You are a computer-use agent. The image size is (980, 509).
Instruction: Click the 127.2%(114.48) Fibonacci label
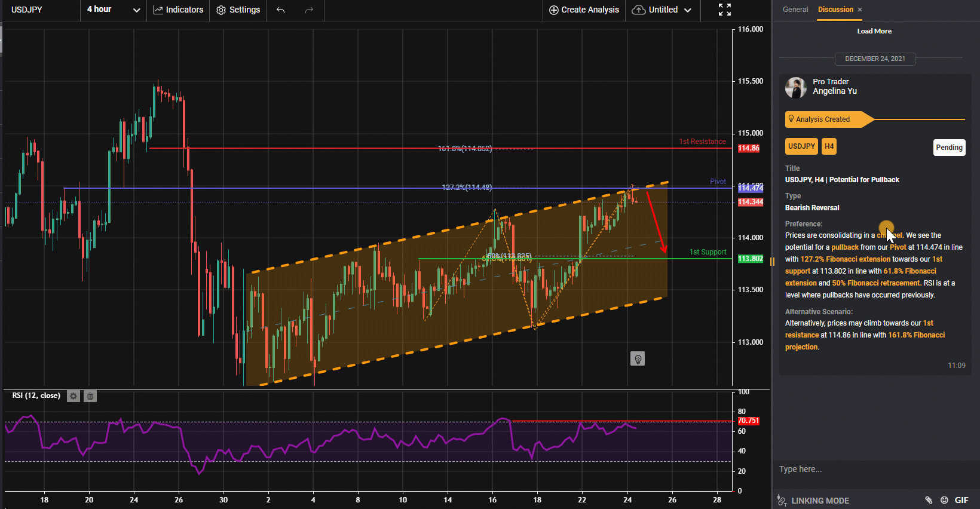(x=467, y=188)
